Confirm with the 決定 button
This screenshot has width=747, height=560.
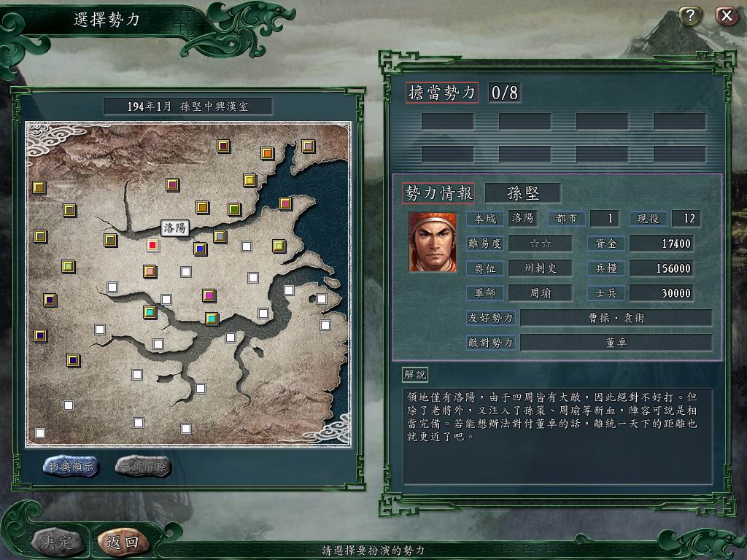56,542
